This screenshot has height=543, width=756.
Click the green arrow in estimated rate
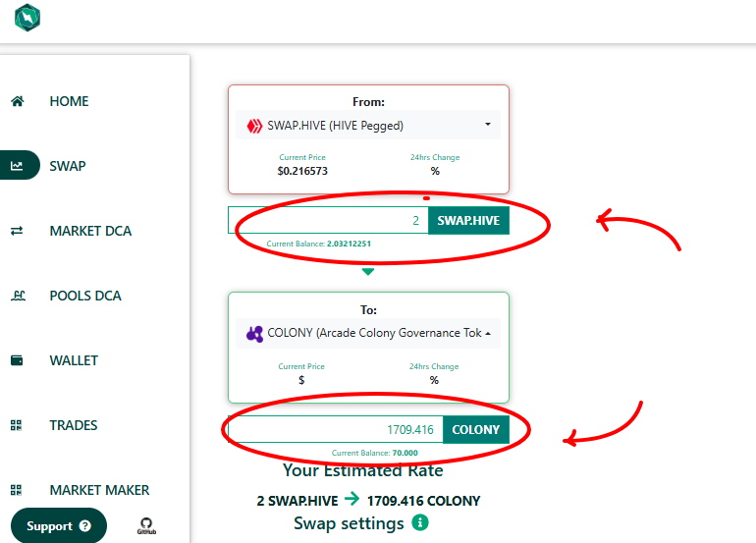click(x=351, y=499)
